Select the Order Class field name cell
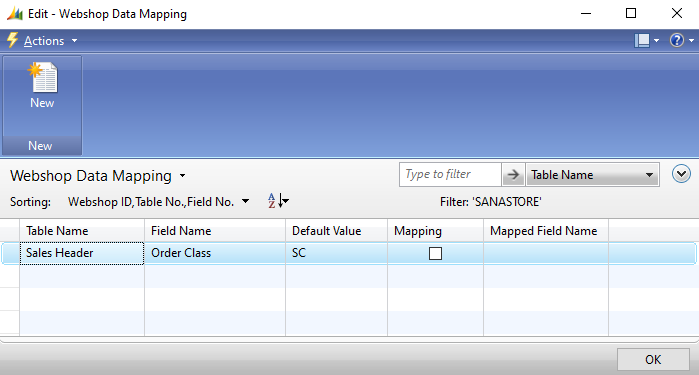 click(x=215, y=253)
